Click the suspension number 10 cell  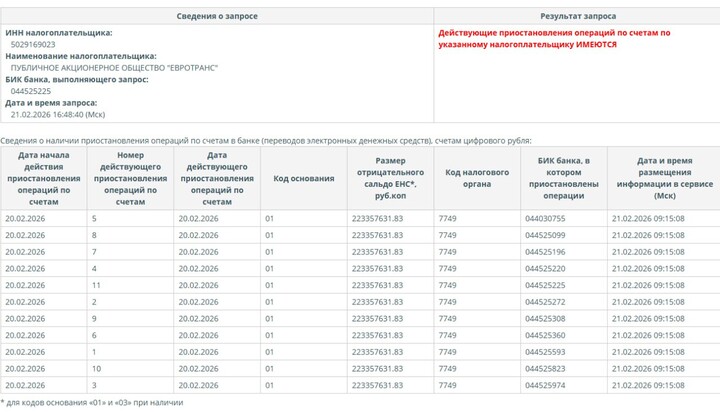click(x=96, y=369)
